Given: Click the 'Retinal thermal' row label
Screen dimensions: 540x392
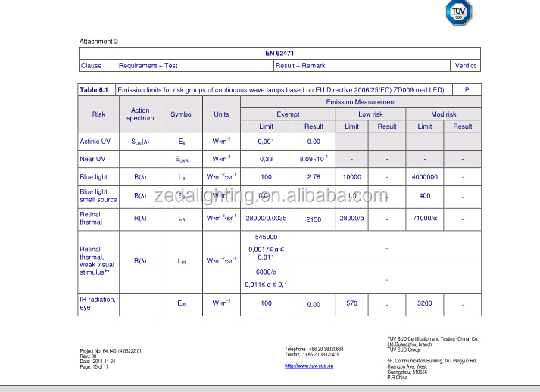Looking at the screenshot, I should [x=91, y=218].
